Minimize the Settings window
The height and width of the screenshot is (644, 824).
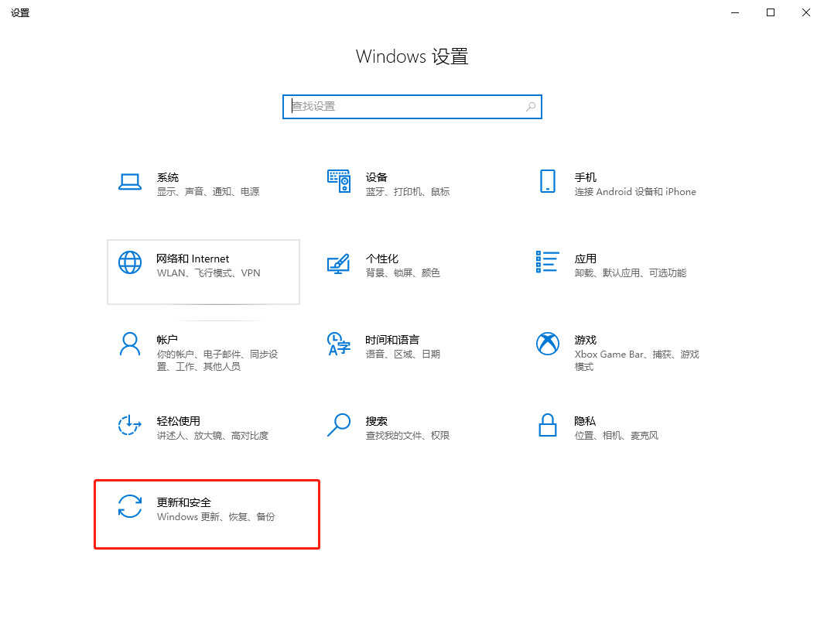(x=735, y=12)
